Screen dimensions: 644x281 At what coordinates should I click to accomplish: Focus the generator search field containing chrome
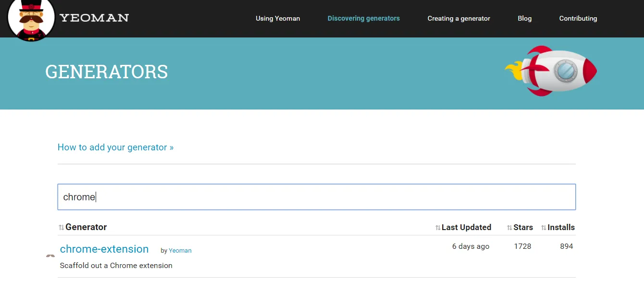coord(317,197)
